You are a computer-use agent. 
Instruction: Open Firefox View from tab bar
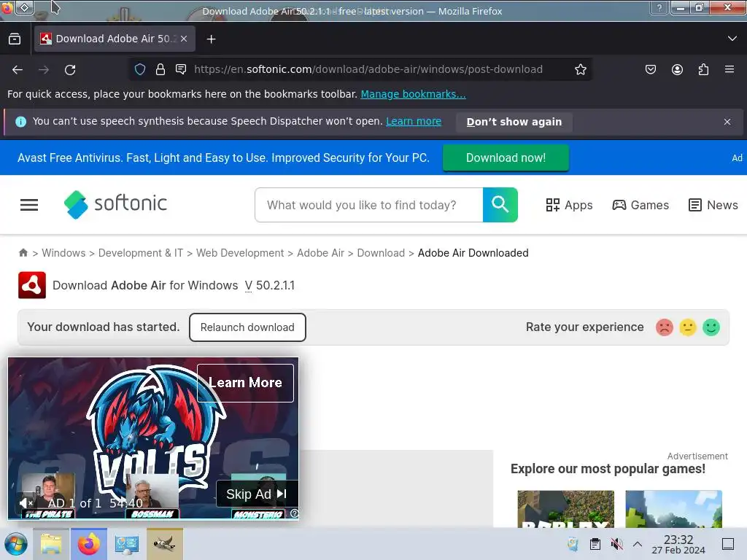(x=15, y=39)
